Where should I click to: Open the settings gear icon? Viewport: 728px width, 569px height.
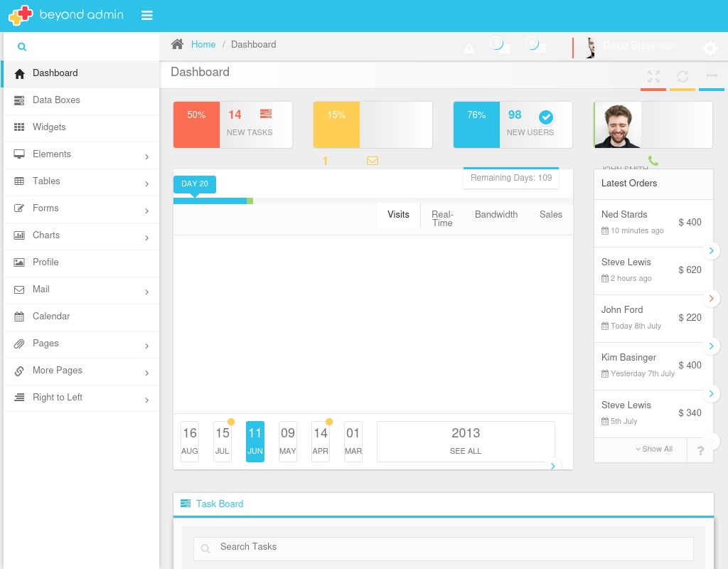710,48
